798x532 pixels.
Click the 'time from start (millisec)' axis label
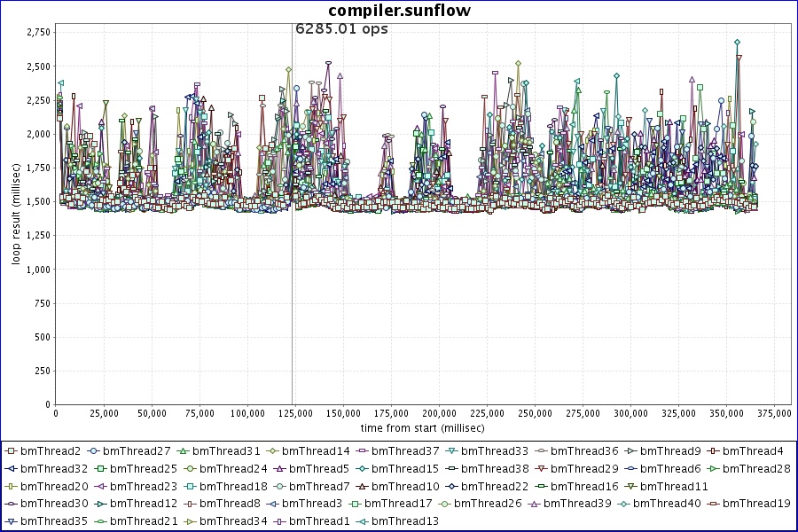click(x=422, y=427)
